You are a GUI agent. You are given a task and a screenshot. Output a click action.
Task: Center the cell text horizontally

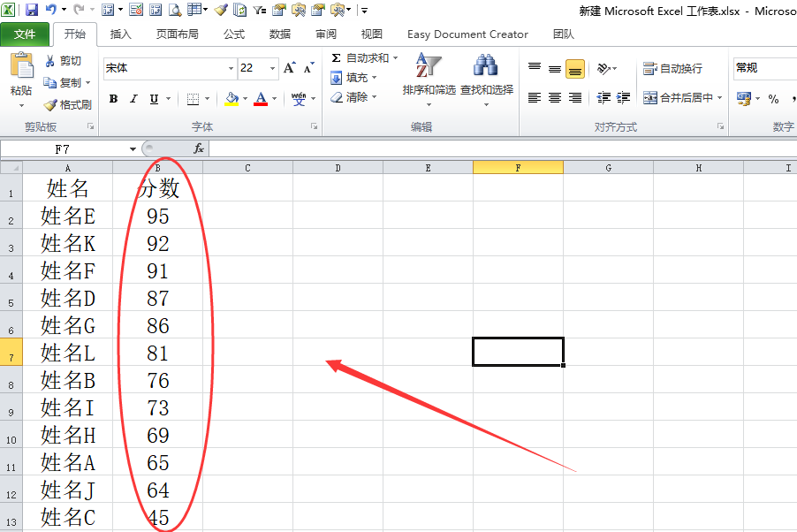coord(555,98)
